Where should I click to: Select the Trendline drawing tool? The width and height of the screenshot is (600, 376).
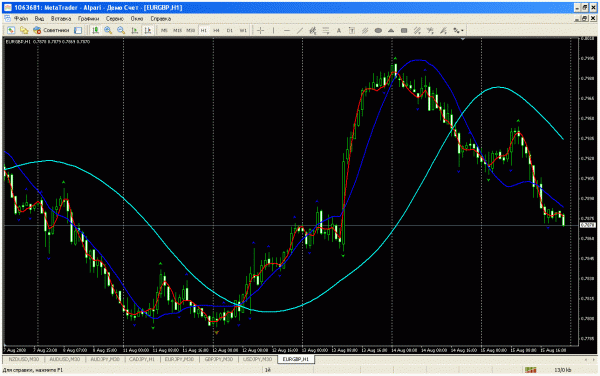point(300,30)
